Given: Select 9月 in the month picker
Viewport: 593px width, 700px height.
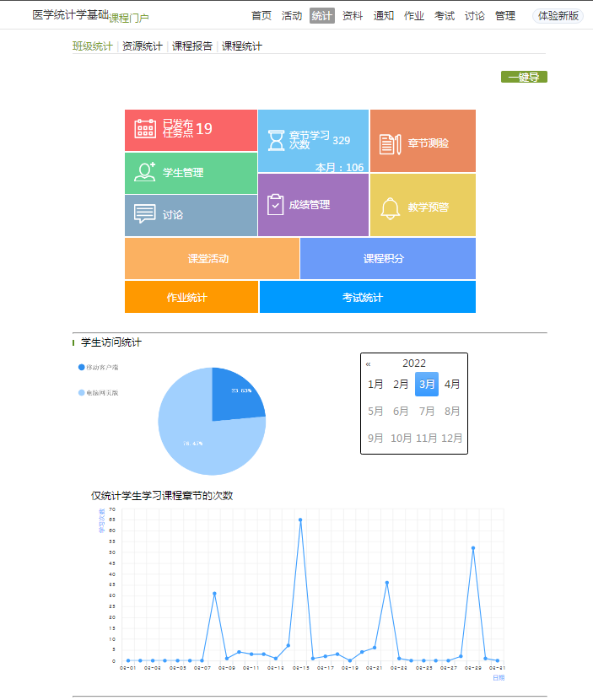Looking at the screenshot, I should [375, 438].
